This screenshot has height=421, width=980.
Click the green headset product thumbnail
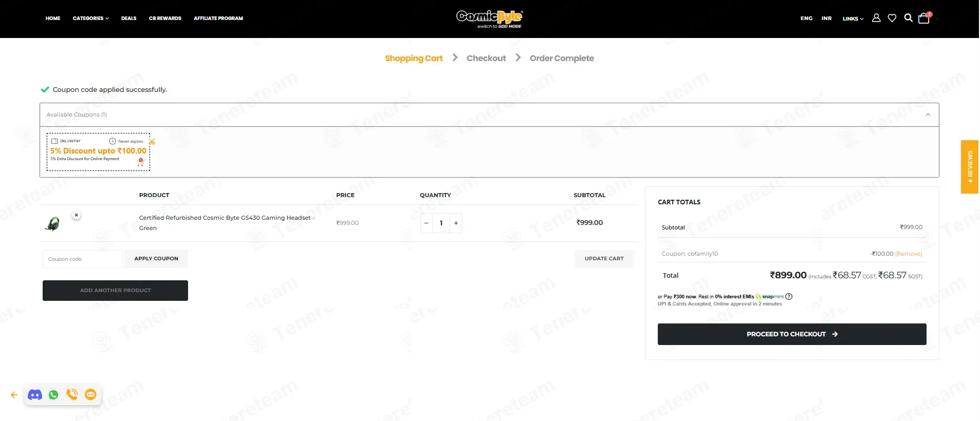click(x=52, y=224)
